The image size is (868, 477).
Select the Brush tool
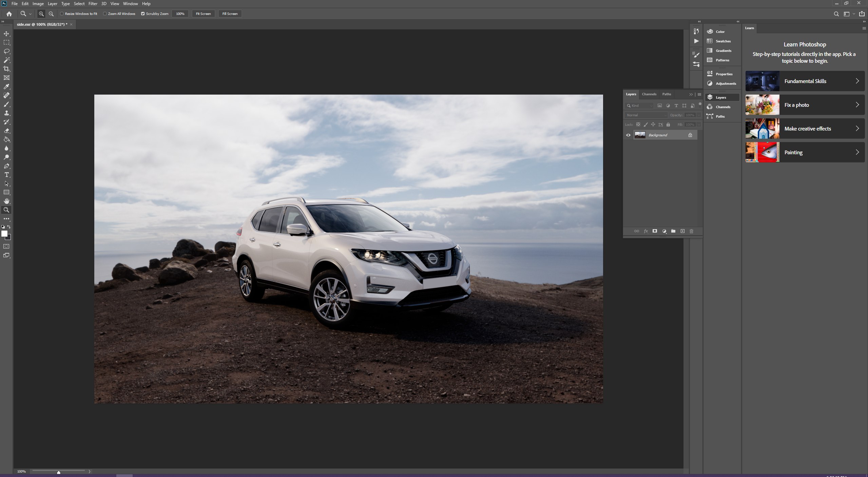[x=6, y=104]
